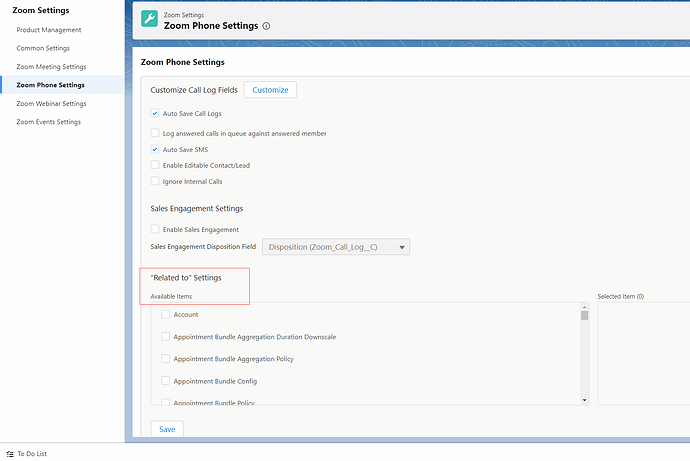This screenshot has height=461, width=690.
Task: Check Appointment Bundle Aggregation Policy
Action: (165, 359)
